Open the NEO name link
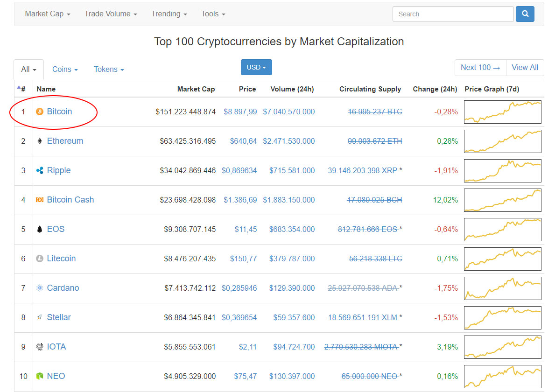The image size is (555, 392). coord(56,376)
